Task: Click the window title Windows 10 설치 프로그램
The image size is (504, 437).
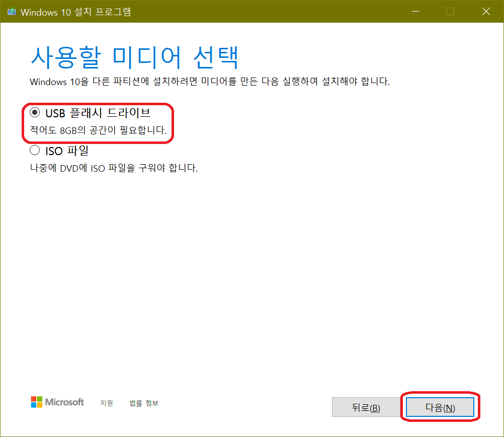Action: pos(75,12)
